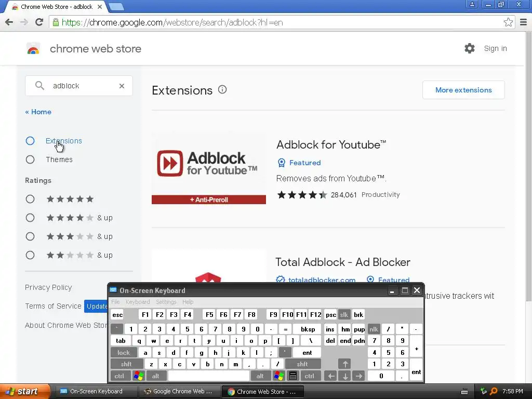
Task: Toggle the lock key on On-Screen Keyboard
Action: pyautogui.click(x=124, y=353)
